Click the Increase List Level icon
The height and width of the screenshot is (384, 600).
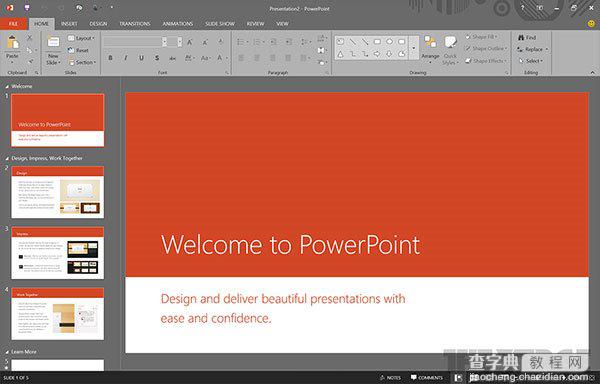(x=289, y=42)
